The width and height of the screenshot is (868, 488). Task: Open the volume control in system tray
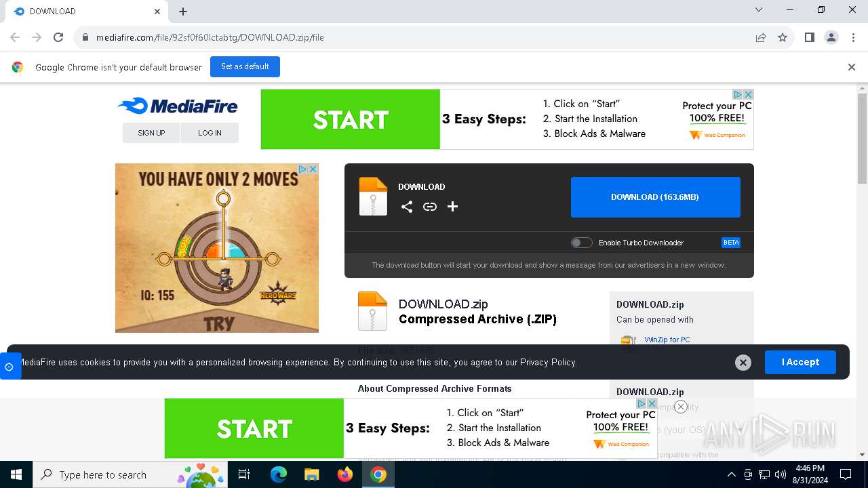(781, 474)
